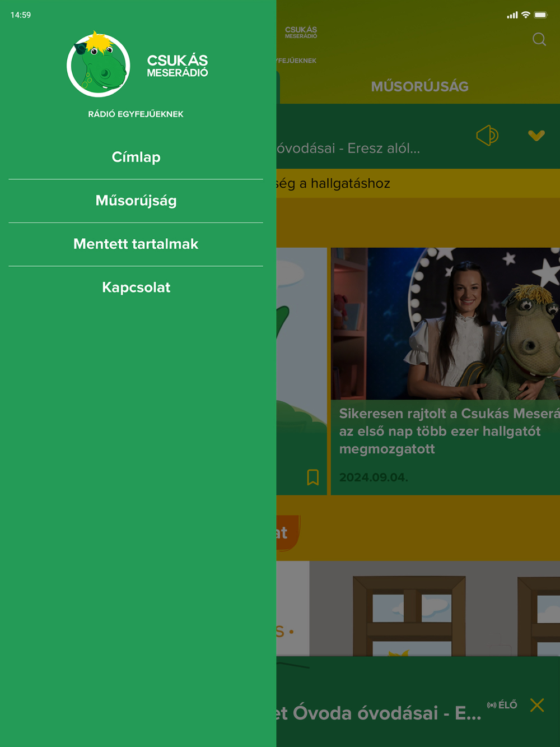Expand the now-playing chevron

click(x=536, y=135)
